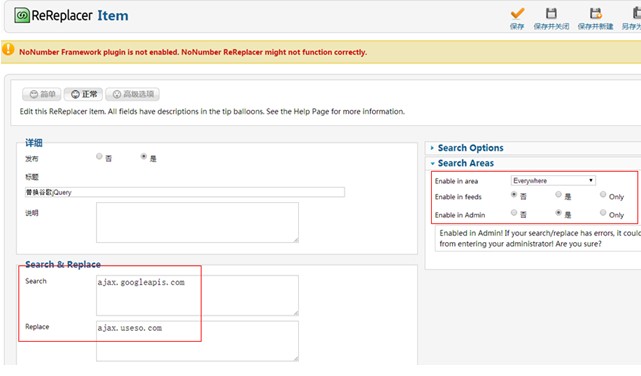
Task: Select 否 for Enable in Admin
Action: [x=514, y=213]
